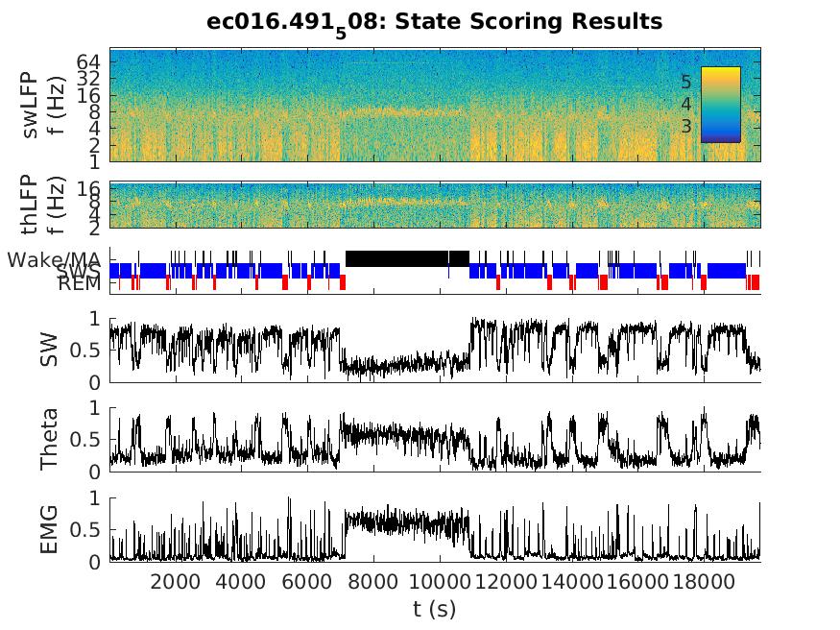Click the Wake/MA state label
This screenshot has width=840, height=630.
(x=54, y=259)
